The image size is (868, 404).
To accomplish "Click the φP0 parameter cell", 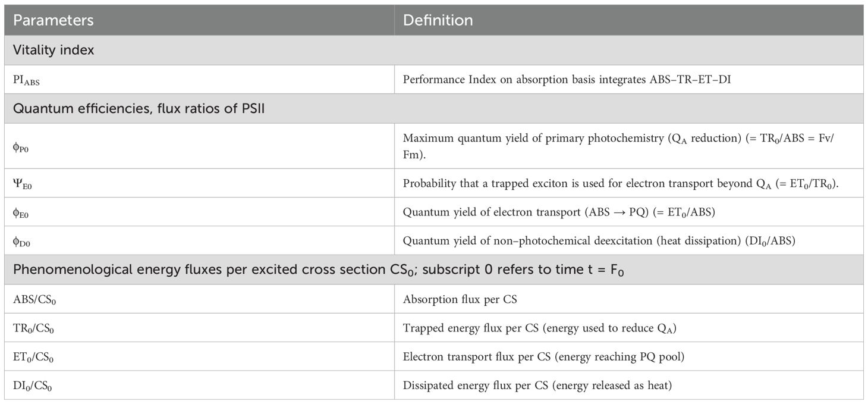I will click(x=21, y=146).
